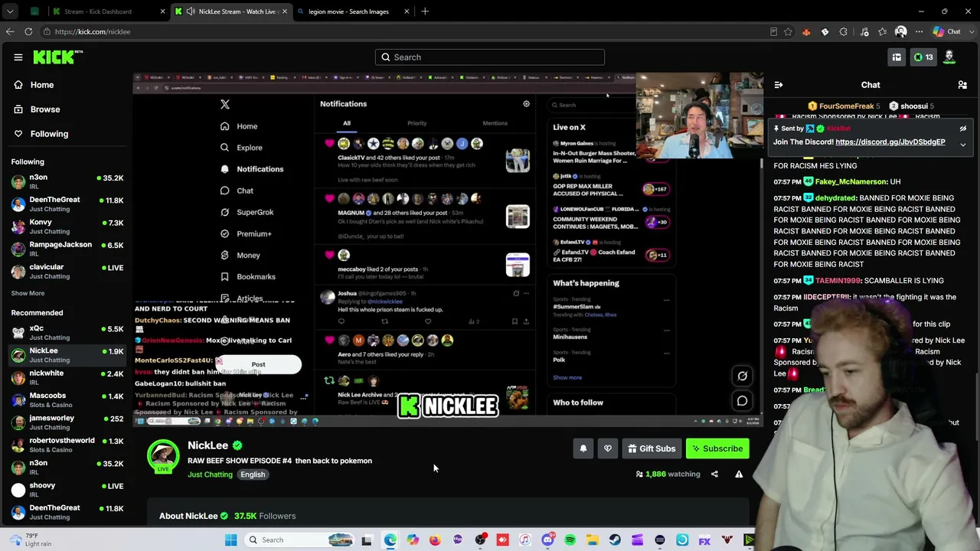Open the clavicular channel
Viewport: 980px width, 551px height.
pyautogui.click(x=67, y=271)
